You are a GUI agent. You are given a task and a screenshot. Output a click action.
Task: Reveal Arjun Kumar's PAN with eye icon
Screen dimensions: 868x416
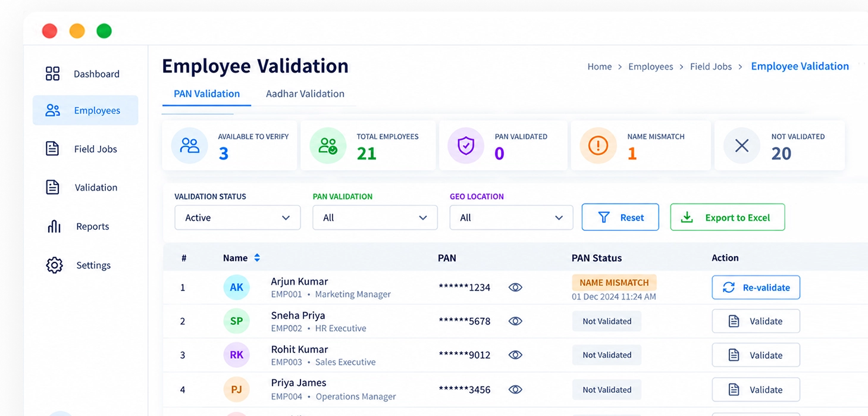(515, 287)
